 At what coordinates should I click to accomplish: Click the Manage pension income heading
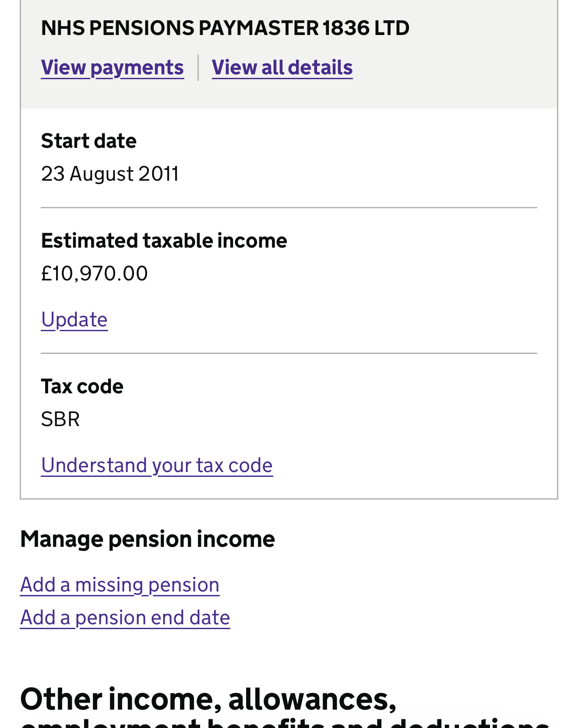(x=148, y=539)
